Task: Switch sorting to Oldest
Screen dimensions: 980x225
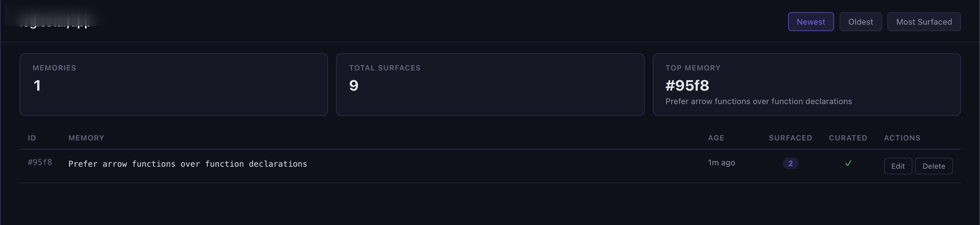Action: pos(860,22)
